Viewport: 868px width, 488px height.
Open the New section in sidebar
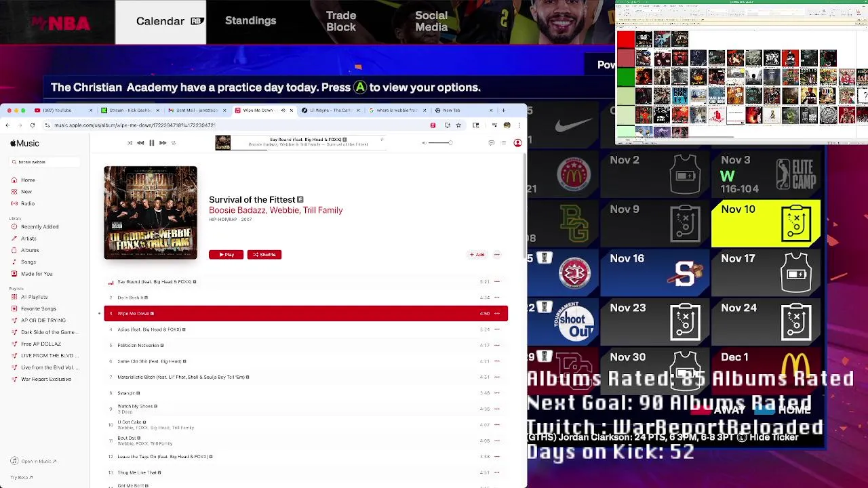[26, 192]
